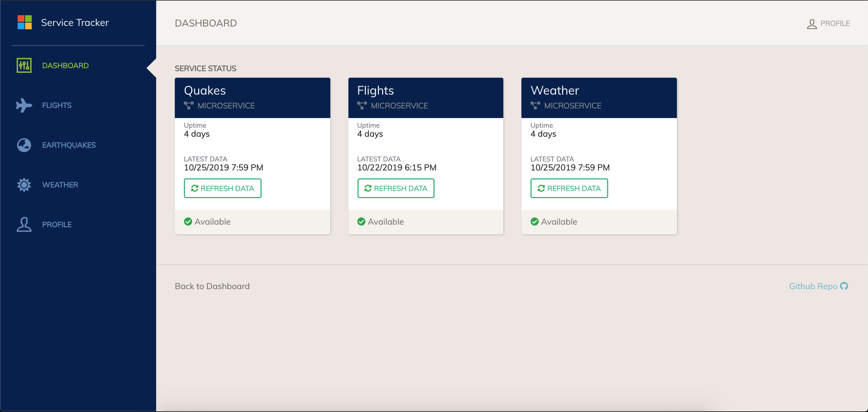Follow the Back to Dashboard link
Image resolution: width=868 pixels, height=412 pixels.
click(x=212, y=286)
